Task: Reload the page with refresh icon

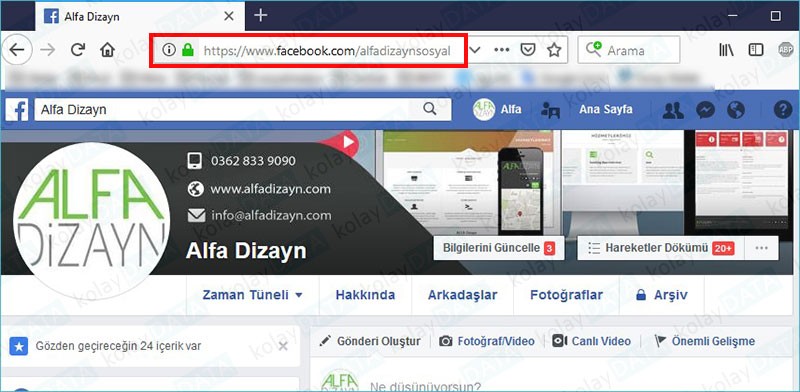Action: pos(78,50)
